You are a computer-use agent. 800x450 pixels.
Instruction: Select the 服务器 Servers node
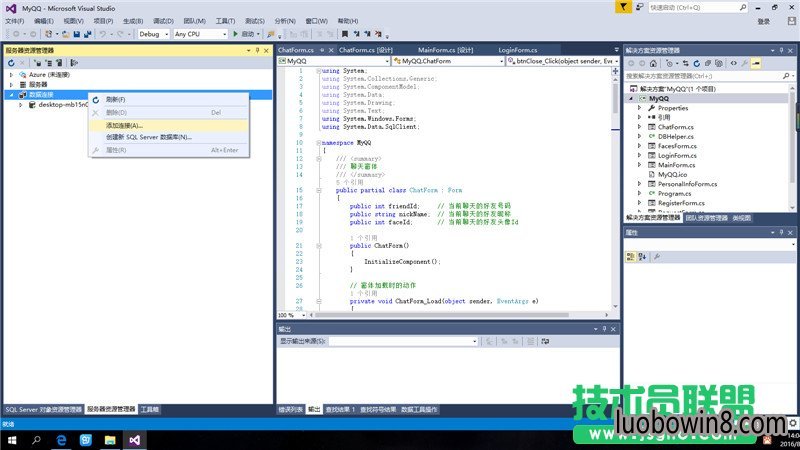click(x=38, y=85)
